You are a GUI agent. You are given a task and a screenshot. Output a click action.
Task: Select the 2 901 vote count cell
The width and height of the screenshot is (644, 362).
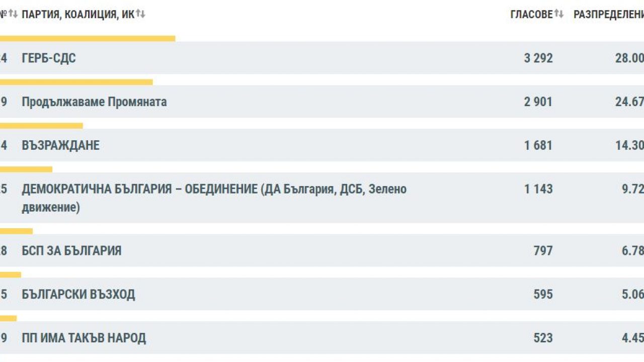538,102
